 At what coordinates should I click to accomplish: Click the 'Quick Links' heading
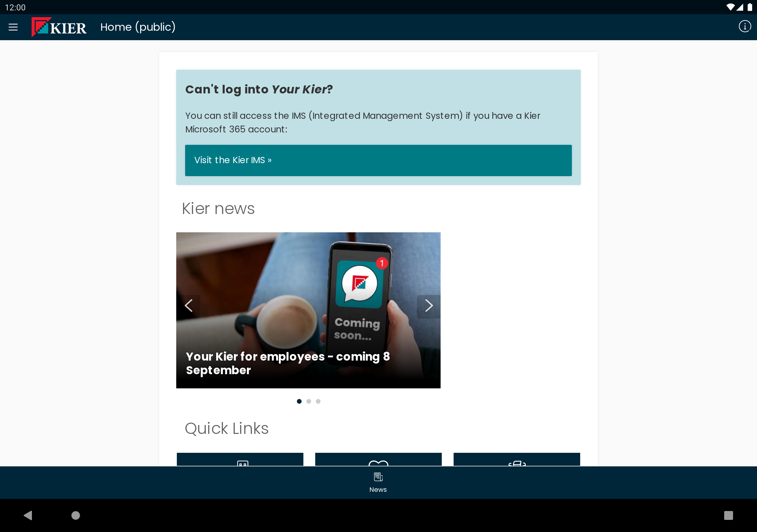click(227, 429)
